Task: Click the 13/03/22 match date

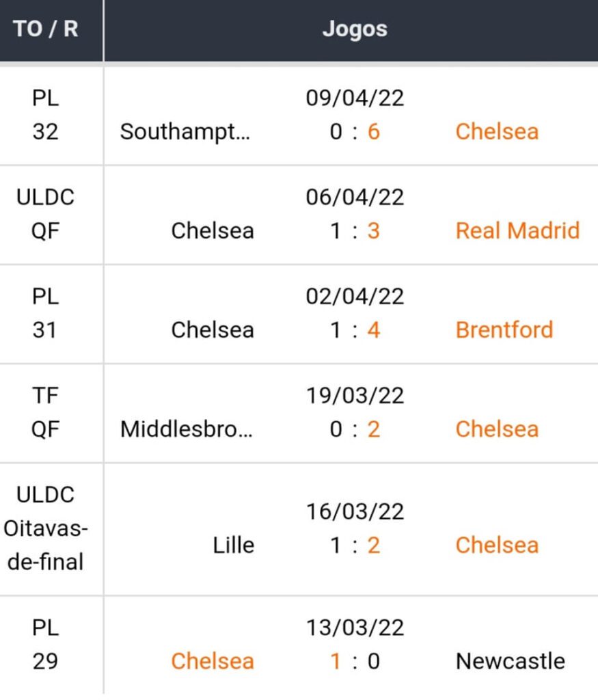Action: coord(355,628)
